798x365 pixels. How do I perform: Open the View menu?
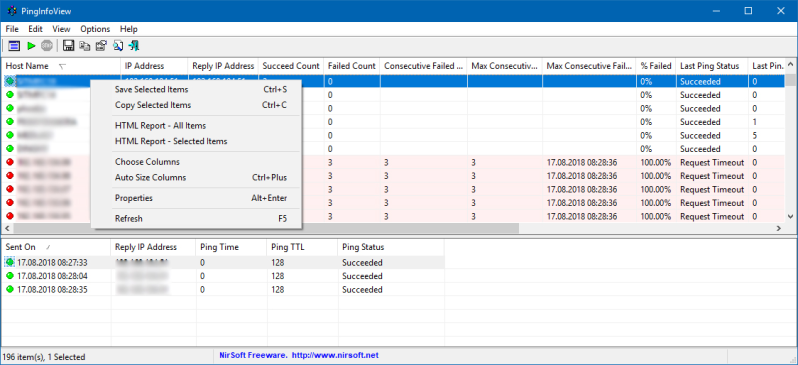click(61, 29)
